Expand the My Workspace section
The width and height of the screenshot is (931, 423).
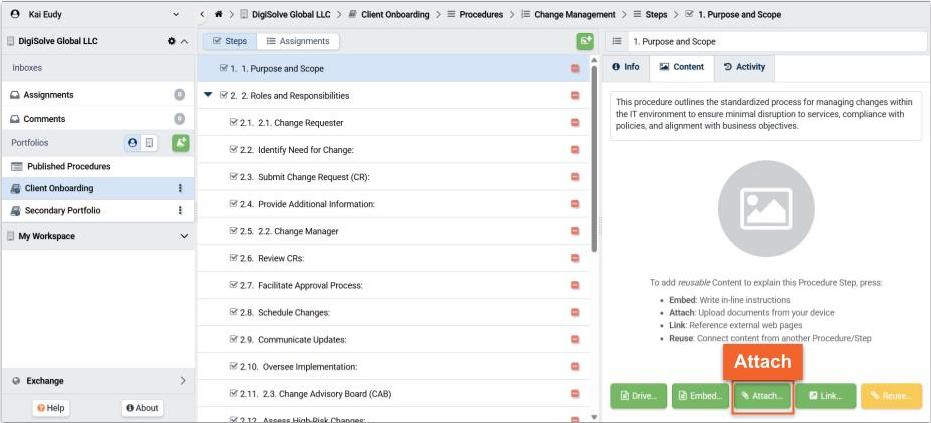point(183,237)
